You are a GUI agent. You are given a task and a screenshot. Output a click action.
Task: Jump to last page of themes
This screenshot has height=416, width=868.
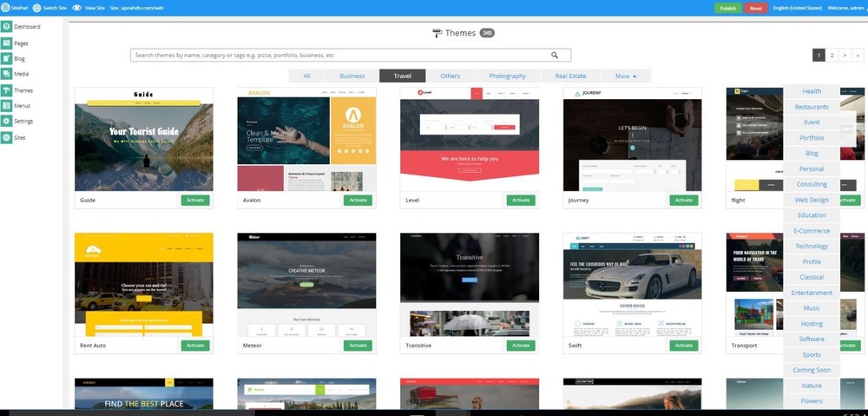[x=858, y=55]
